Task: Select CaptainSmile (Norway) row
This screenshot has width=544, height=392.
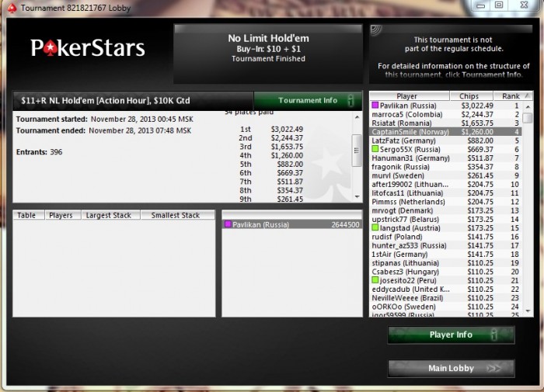Action: pos(446,132)
